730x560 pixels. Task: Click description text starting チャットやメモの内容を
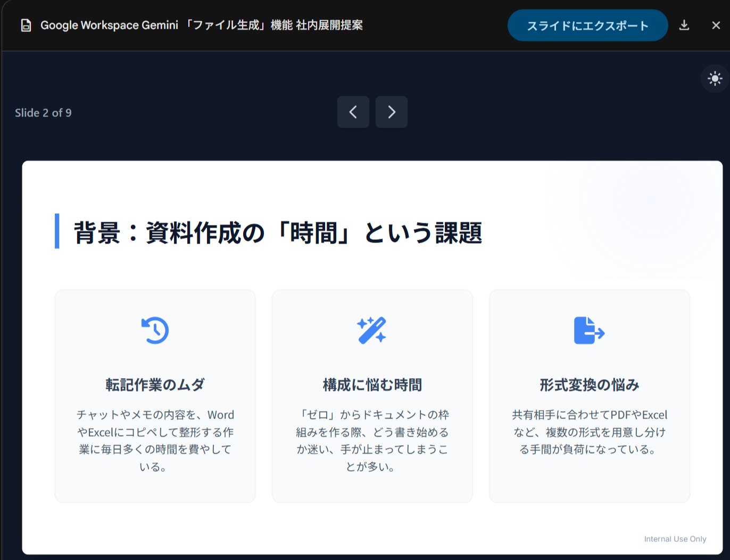155,440
